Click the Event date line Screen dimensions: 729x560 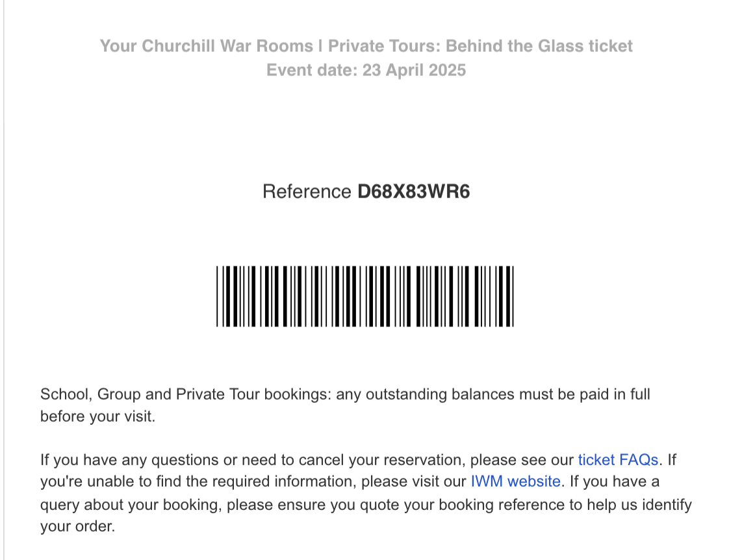(x=366, y=70)
